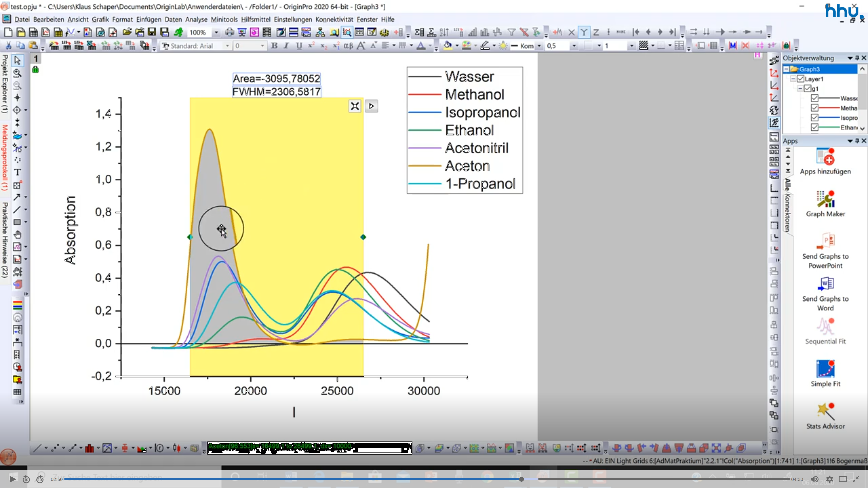868x488 pixels.
Task: Launch the Stats Advisor app
Action: tap(825, 416)
